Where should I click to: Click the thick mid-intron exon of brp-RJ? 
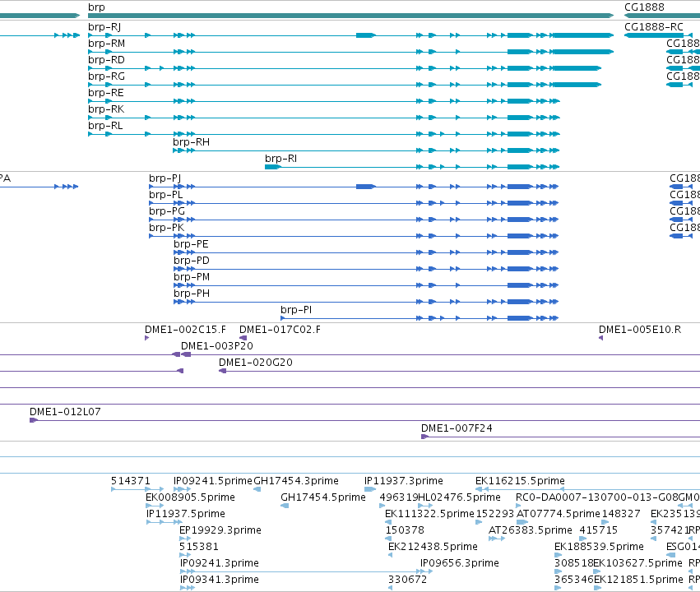coord(365,35)
